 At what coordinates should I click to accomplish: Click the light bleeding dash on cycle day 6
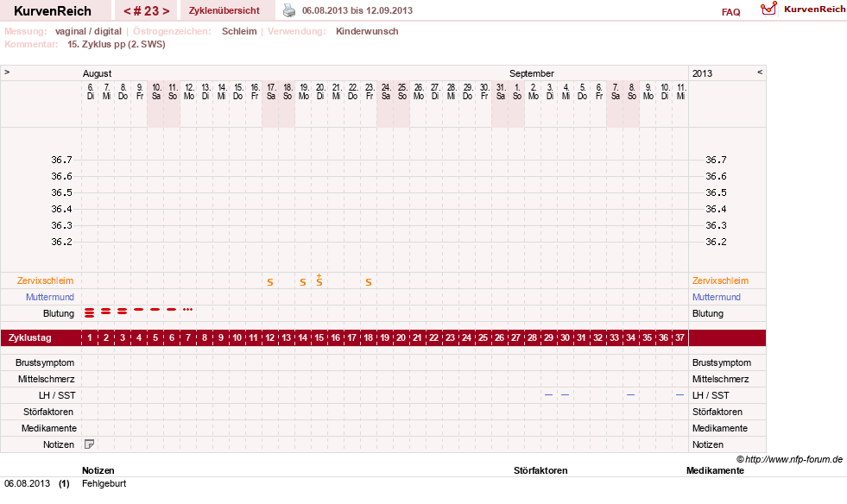coord(172,310)
